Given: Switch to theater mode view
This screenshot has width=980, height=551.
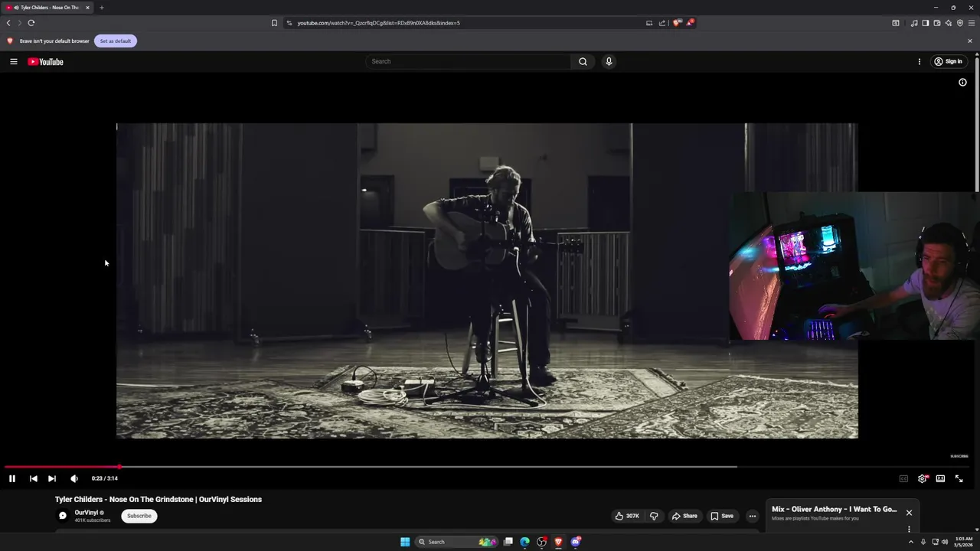Looking at the screenshot, I should tap(940, 478).
